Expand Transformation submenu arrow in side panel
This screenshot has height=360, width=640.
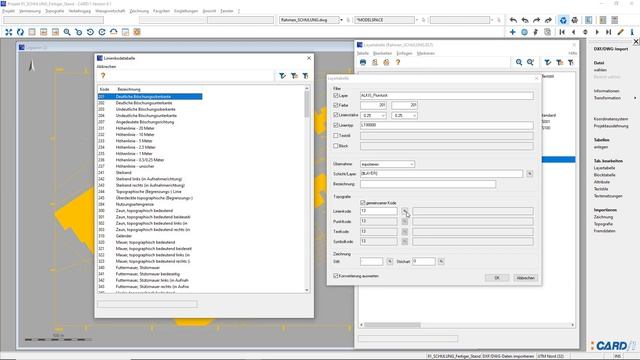coord(635,98)
